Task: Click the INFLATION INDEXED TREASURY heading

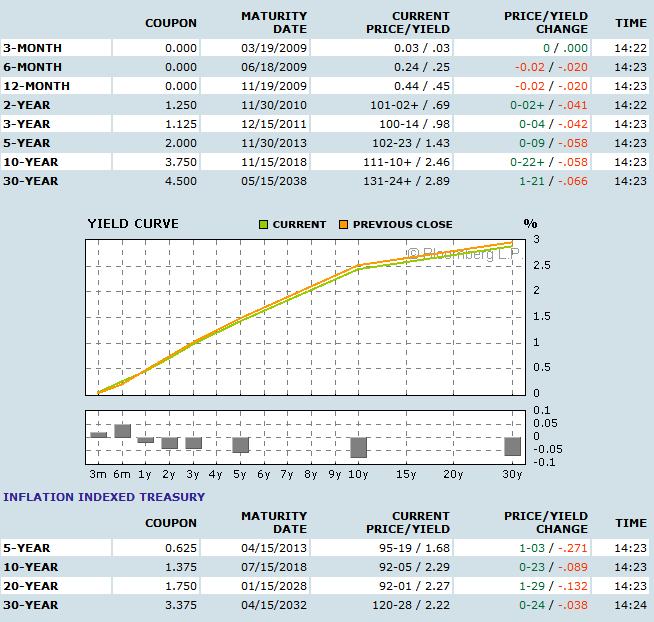Action: [x=104, y=497]
